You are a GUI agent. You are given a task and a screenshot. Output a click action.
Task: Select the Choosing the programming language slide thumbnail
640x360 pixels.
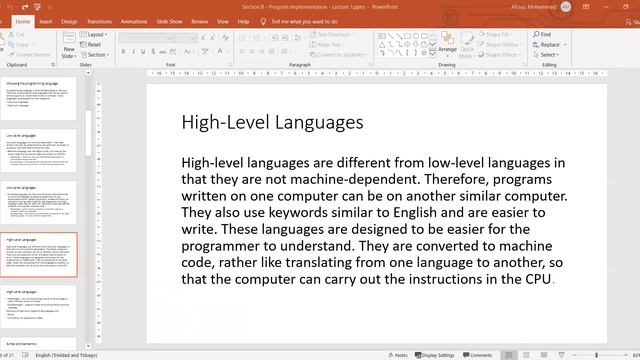tap(38, 98)
